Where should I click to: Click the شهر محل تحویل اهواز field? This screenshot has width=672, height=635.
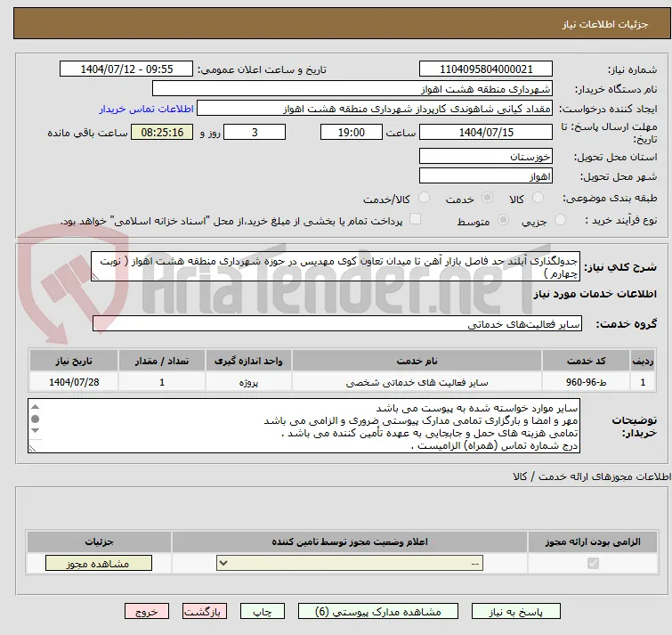(x=486, y=175)
